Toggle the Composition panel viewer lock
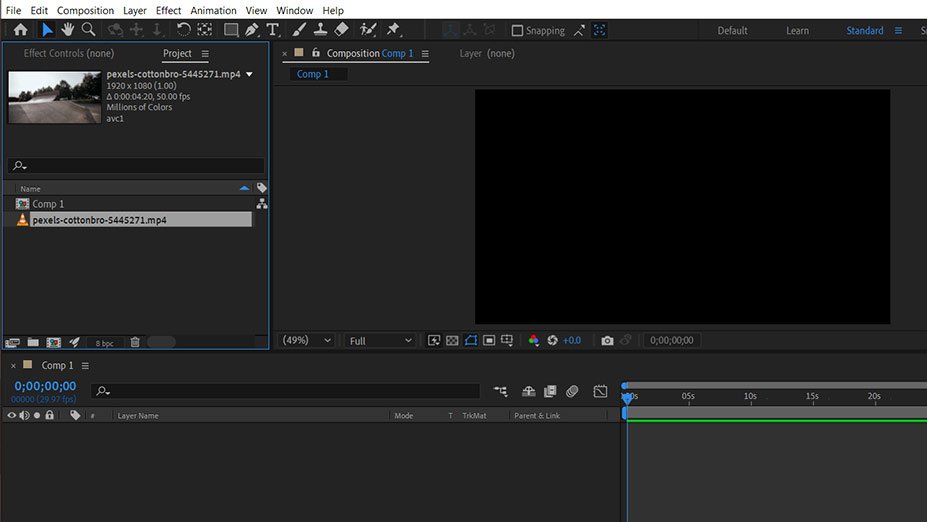 point(316,53)
